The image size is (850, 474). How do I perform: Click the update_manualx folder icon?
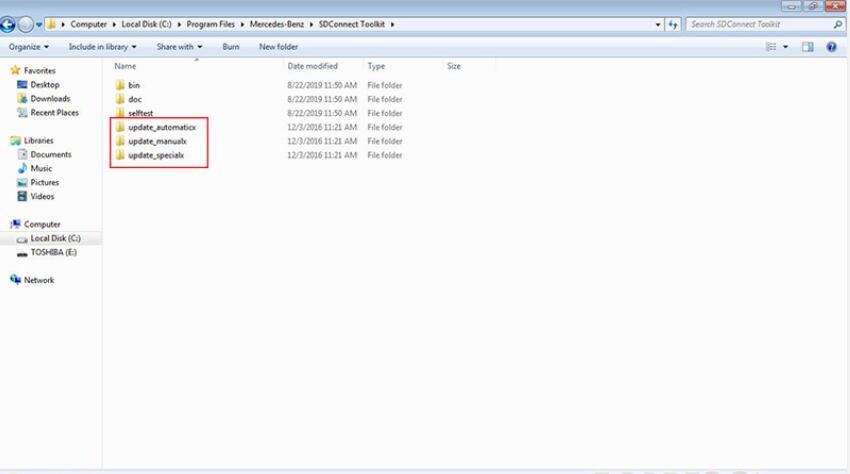pyautogui.click(x=120, y=142)
